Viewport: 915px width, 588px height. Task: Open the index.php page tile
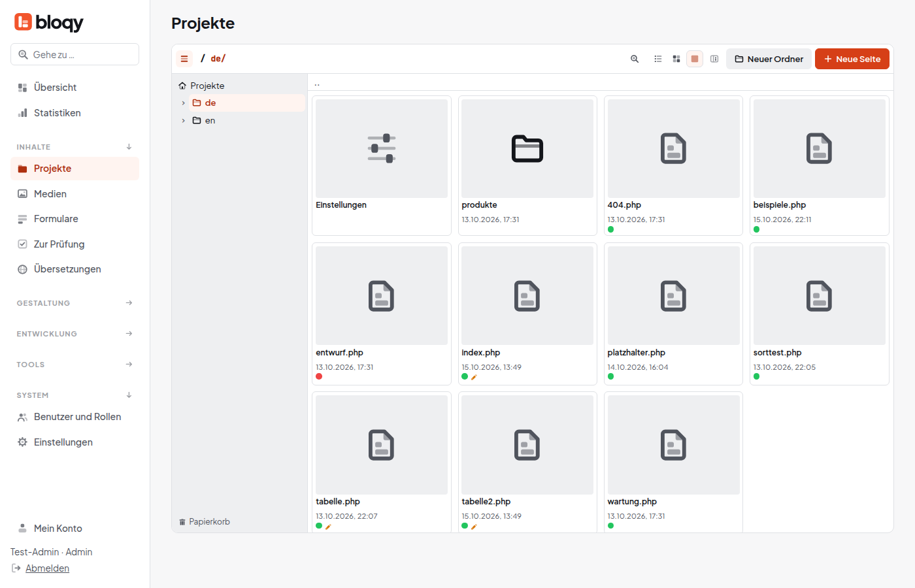527,314
